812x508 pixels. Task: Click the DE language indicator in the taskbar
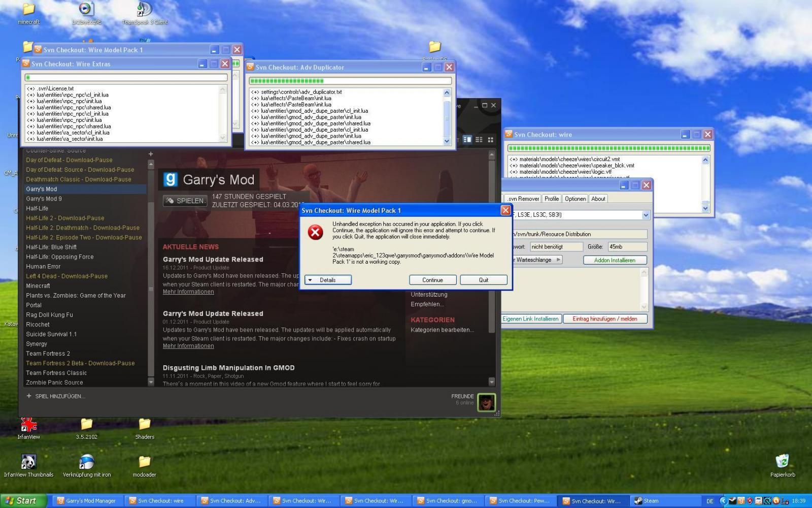coord(709,501)
